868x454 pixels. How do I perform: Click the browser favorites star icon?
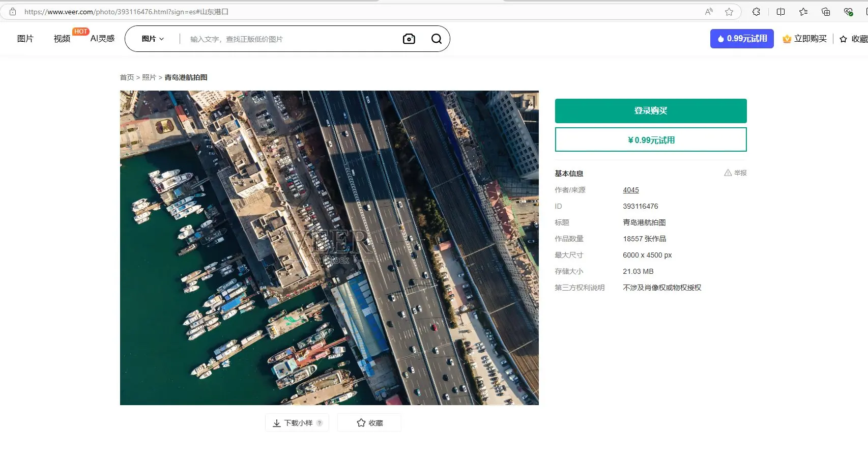[x=729, y=12]
